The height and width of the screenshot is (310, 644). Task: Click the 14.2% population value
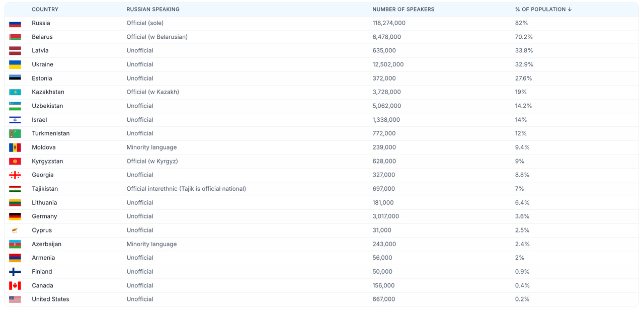click(524, 106)
